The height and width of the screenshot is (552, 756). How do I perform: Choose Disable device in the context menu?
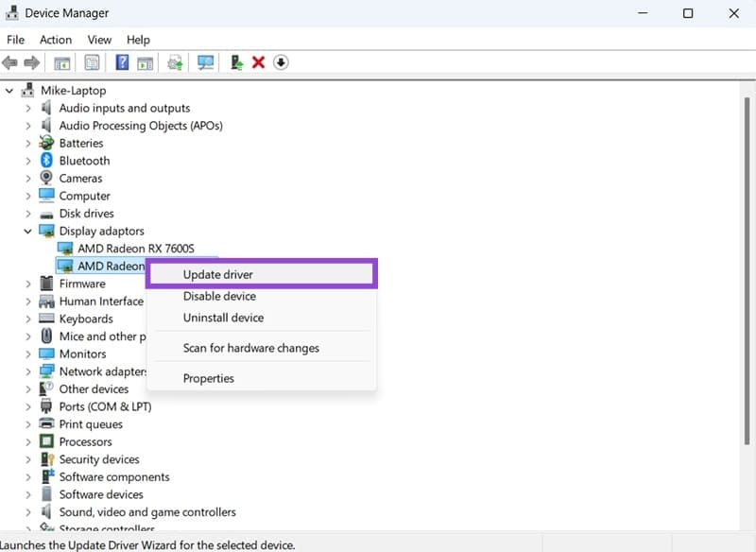pos(219,296)
